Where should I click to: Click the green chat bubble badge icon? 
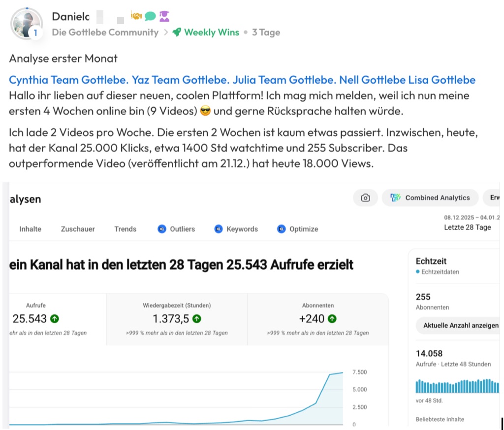pos(150,16)
